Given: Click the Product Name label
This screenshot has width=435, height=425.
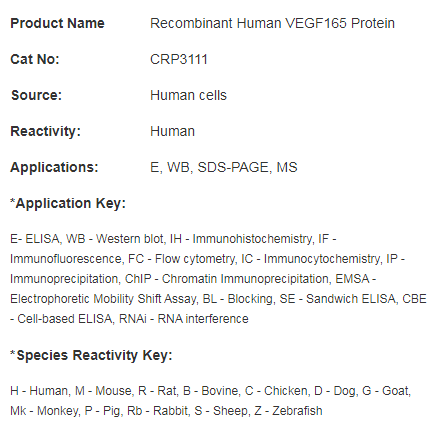Looking at the screenshot, I should (57, 23).
